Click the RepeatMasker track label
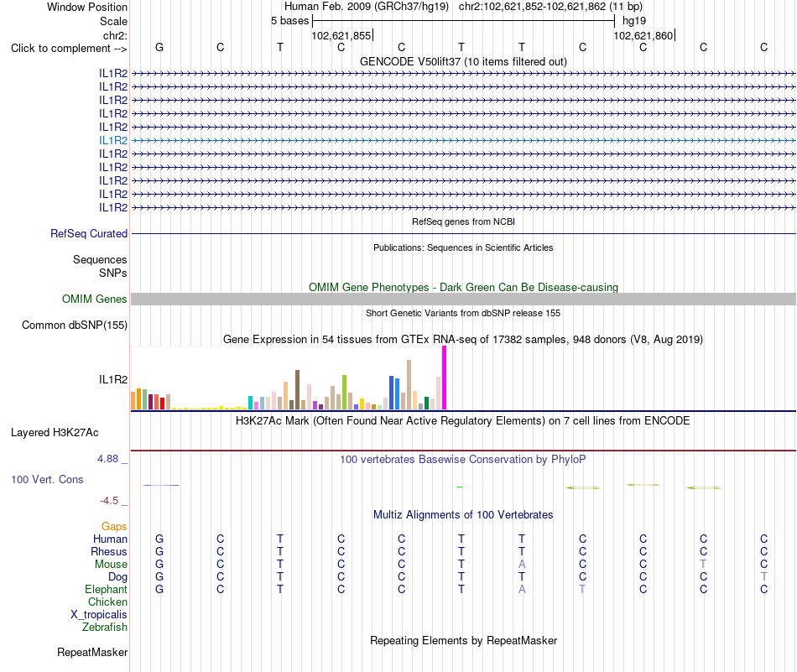 click(x=92, y=652)
